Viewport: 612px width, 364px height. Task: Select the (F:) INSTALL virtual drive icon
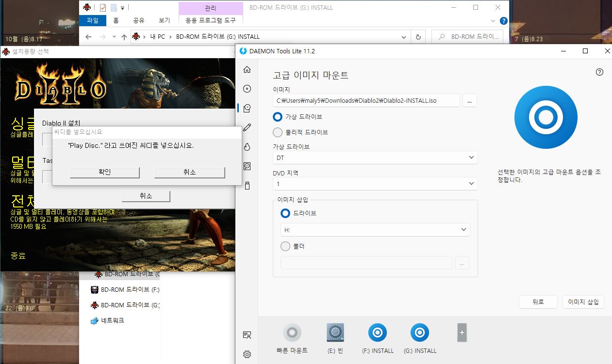click(x=378, y=332)
